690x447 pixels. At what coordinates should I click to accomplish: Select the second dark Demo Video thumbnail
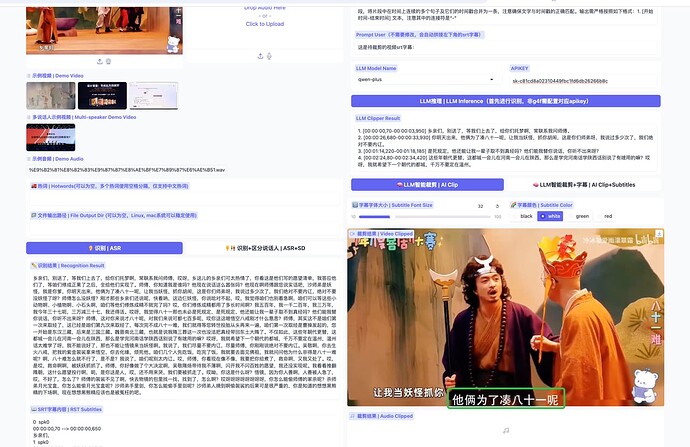102,95
